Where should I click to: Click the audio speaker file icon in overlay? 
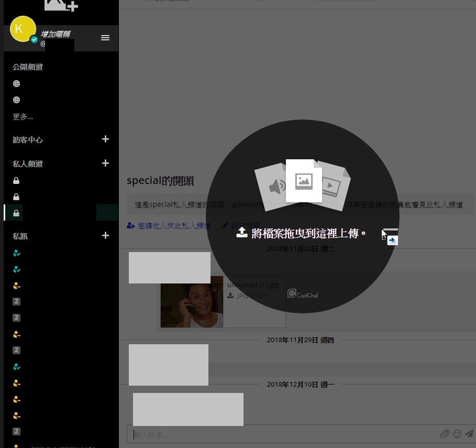[273, 187]
